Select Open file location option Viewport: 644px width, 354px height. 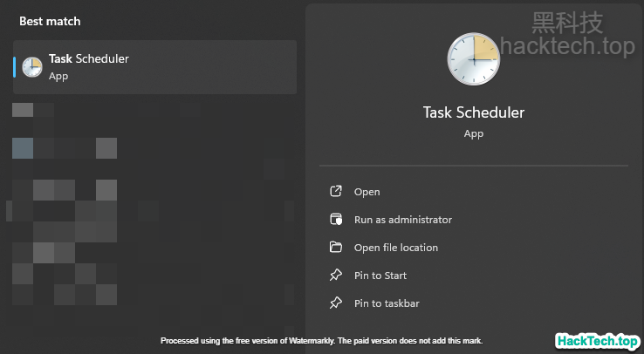click(x=396, y=248)
